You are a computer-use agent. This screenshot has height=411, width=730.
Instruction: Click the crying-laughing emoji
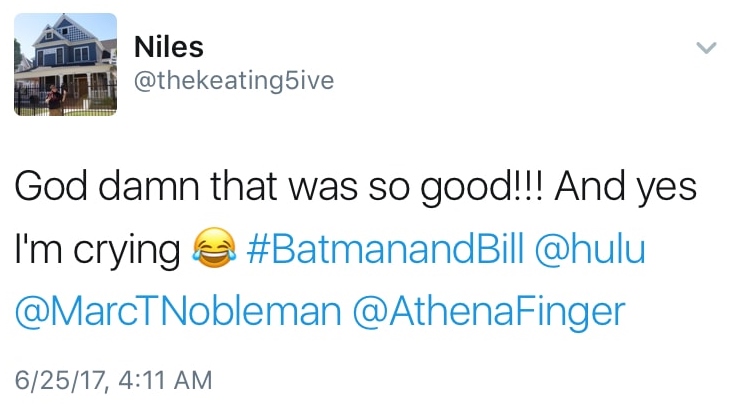(210, 250)
